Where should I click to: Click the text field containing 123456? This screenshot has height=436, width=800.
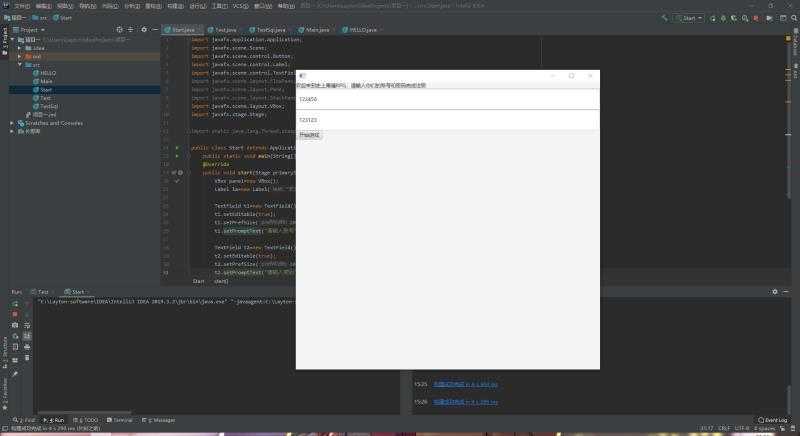(x=447, y=99)
